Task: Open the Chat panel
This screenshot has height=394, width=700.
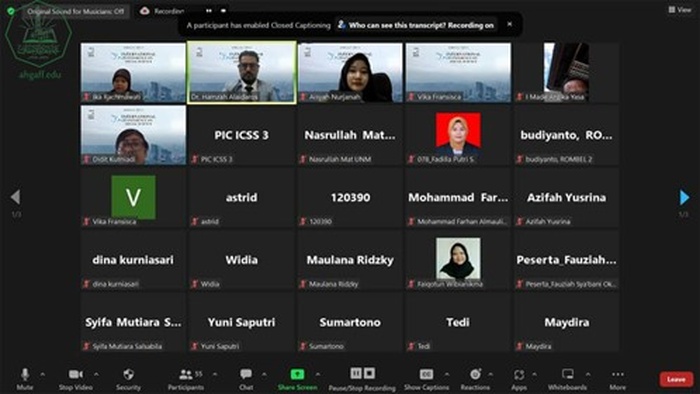Action: tap(246, 379)
